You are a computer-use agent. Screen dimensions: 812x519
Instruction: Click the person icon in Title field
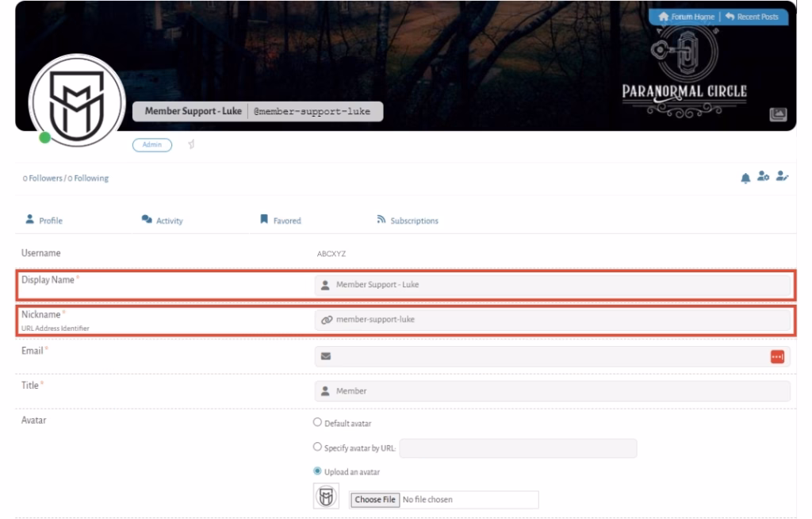[325, 391]
